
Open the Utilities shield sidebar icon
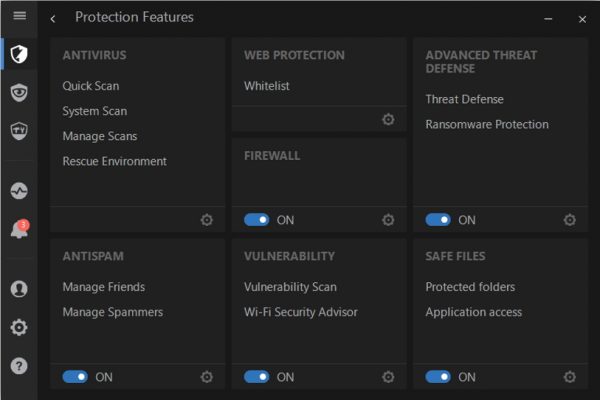19,131
